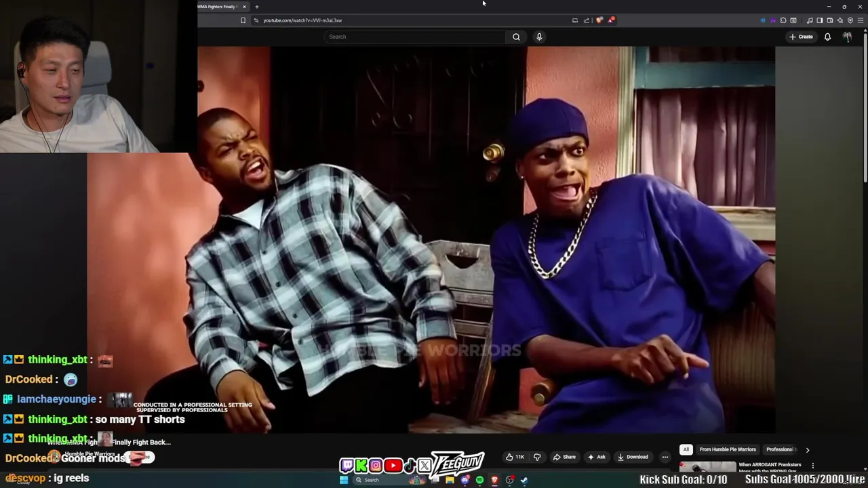Click the VPN shield icon in toolbar

pyautogui.click(x=850, y=20)
